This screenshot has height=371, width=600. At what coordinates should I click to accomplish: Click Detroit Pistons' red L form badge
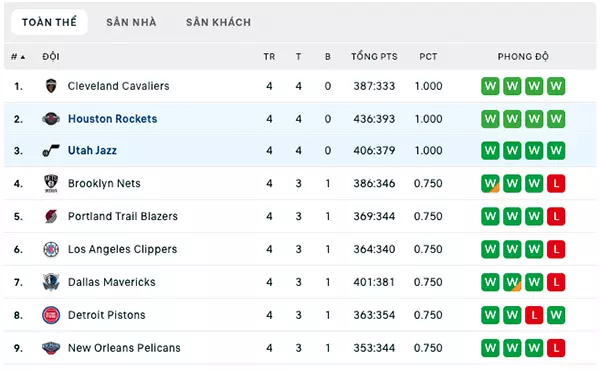[534, 315]
